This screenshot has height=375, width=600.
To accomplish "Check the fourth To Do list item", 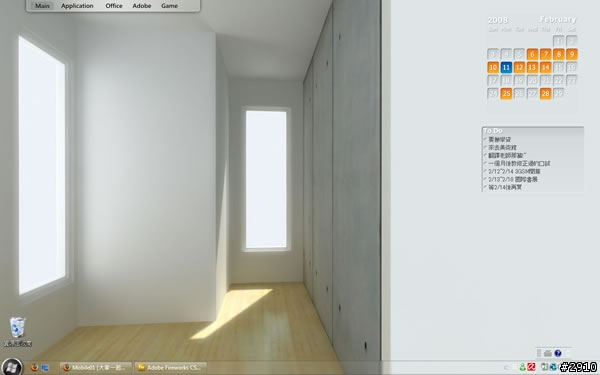I will 485,163.
